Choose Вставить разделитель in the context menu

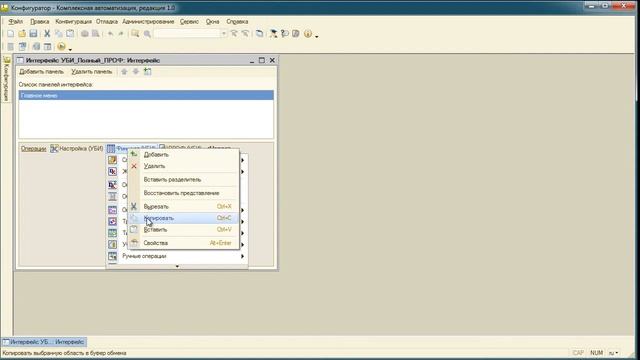pos(183,180)
